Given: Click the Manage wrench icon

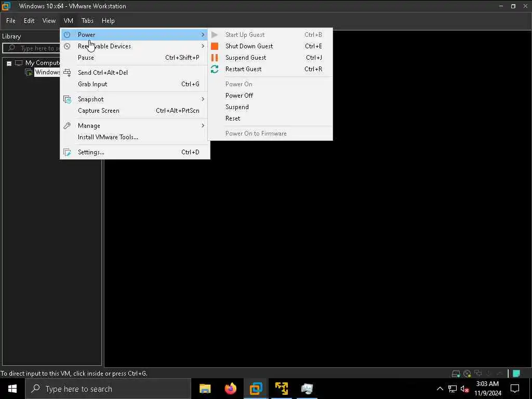Looking at the screenshot, I should coord(67,126).
